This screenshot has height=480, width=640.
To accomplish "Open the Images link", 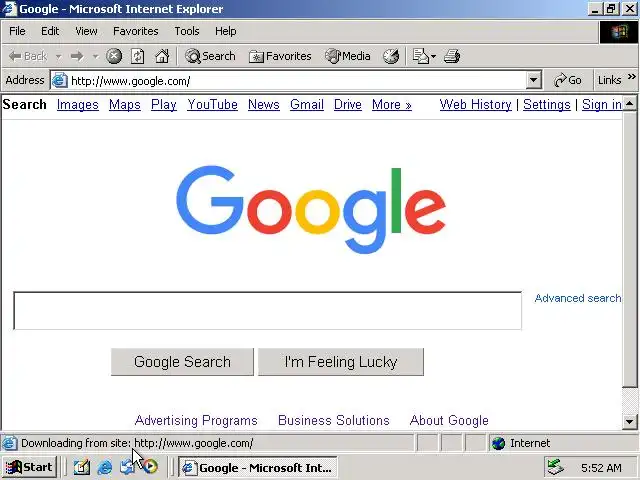I will tap(78, 105).
